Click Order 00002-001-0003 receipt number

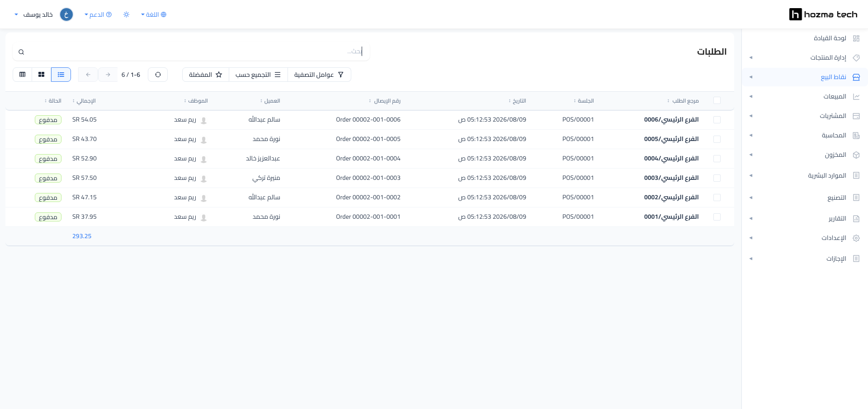(368, 178)
